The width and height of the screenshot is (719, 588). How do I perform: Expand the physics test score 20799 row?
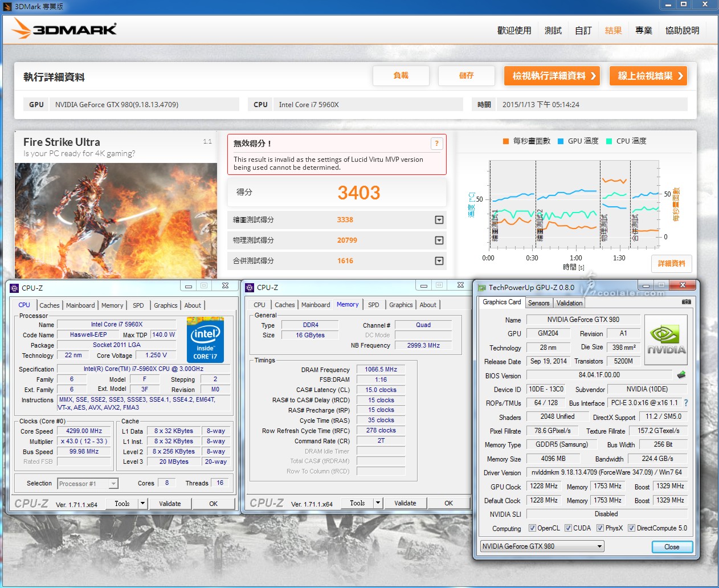point(439,240)
